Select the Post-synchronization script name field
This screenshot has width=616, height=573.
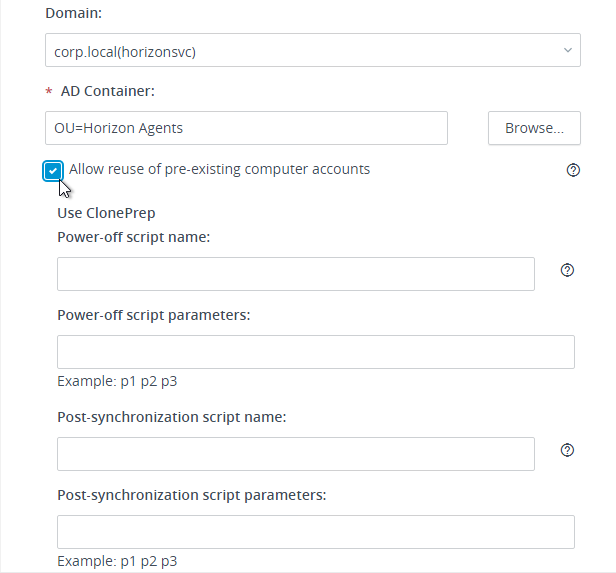click(296, 454)
